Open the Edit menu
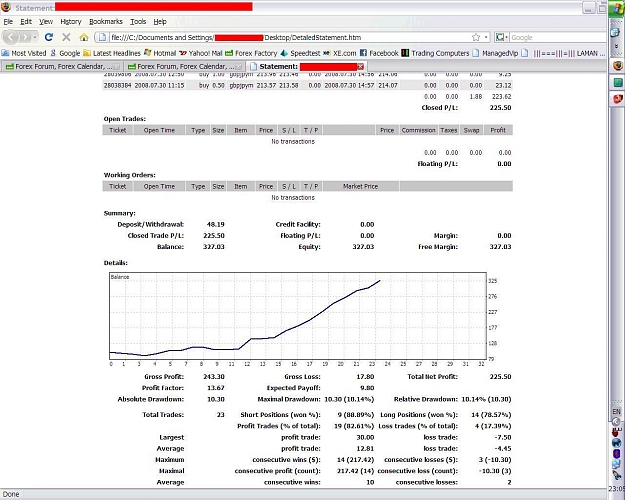 [26, 22]
